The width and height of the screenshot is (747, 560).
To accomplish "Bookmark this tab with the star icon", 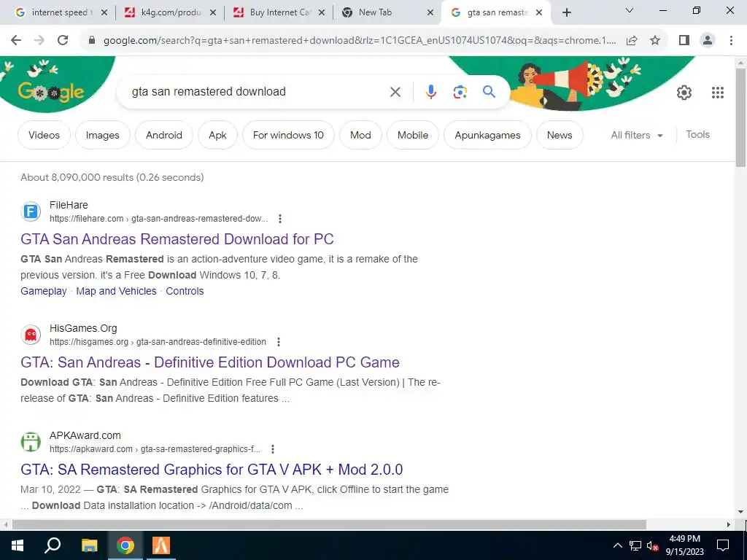I will [x=655, y=41].
